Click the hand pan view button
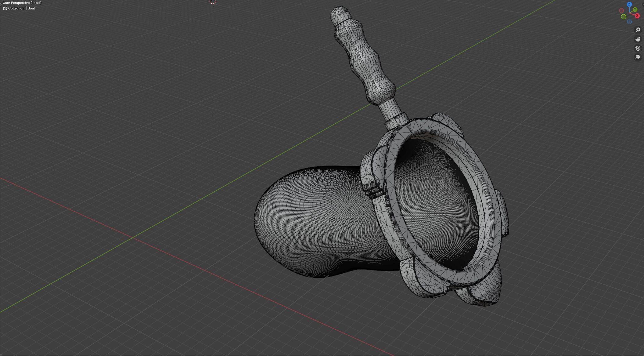Viewport: 644px width, 356px height. pos(638,39)
